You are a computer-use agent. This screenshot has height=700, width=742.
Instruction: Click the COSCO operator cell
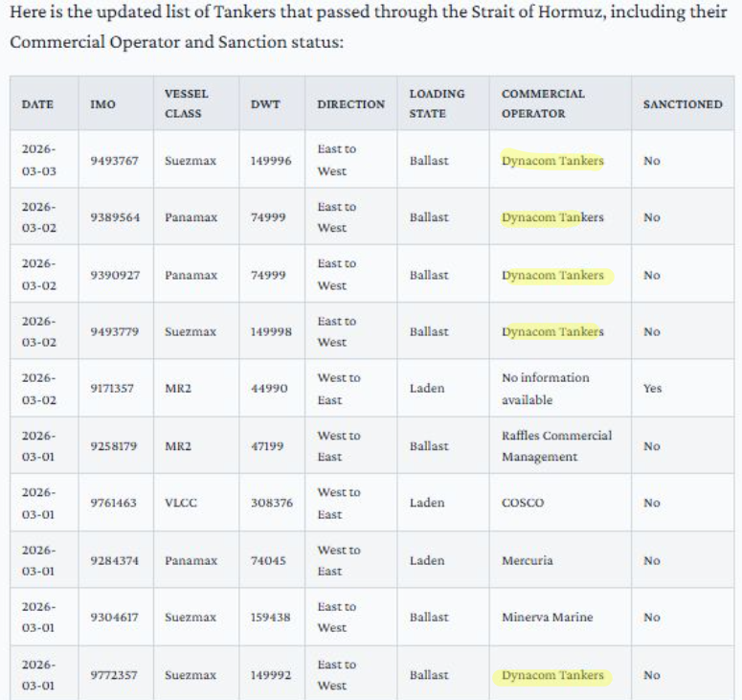[523, 503]
